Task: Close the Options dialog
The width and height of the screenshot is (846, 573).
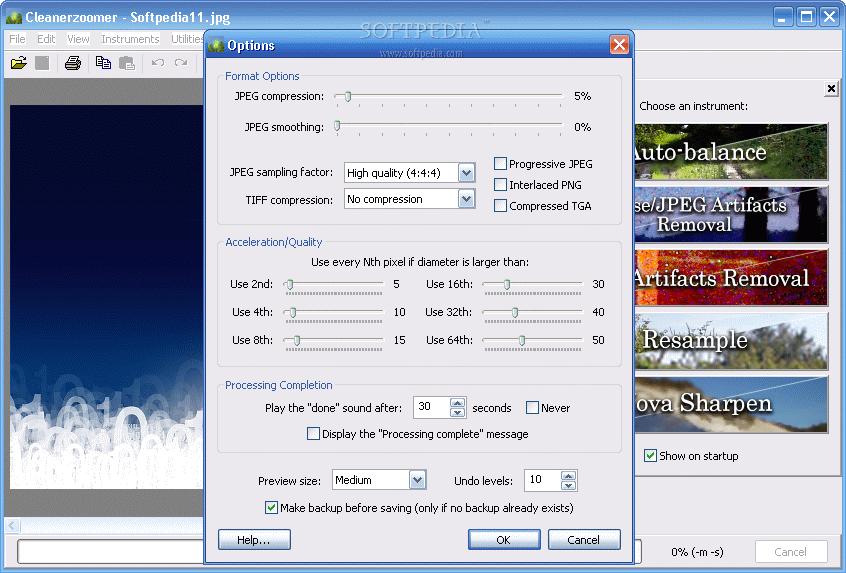Action: click(x=619, y=45)
